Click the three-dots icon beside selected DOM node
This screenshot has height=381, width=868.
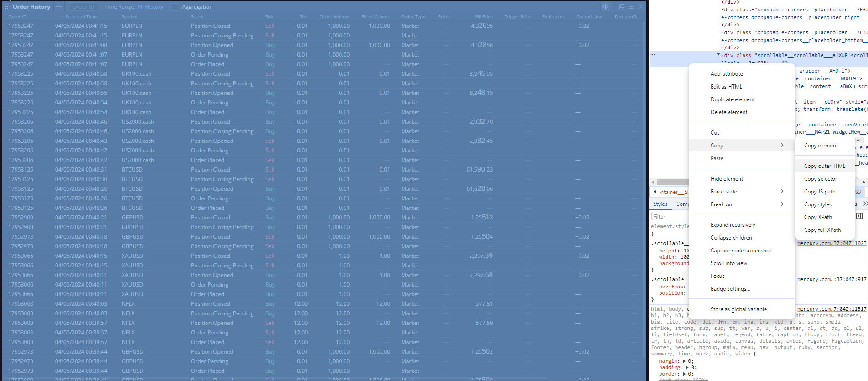click(x=653, y=55)
